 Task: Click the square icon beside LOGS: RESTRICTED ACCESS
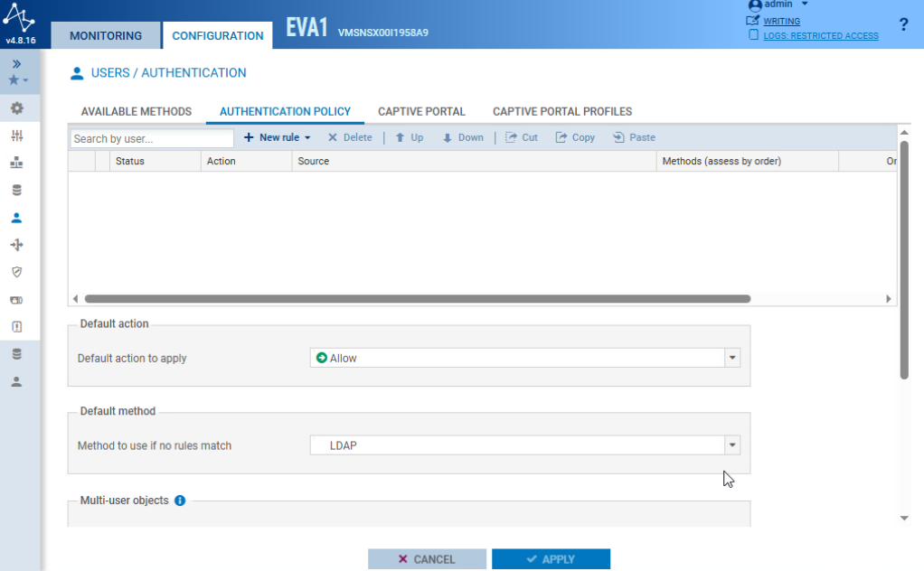753,34
